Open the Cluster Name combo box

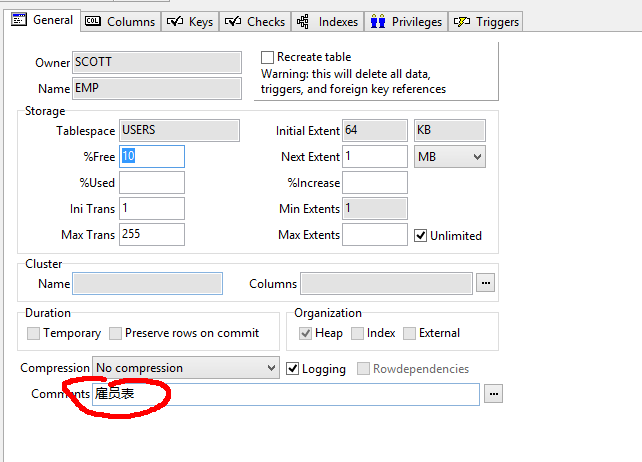coord(148,284)
